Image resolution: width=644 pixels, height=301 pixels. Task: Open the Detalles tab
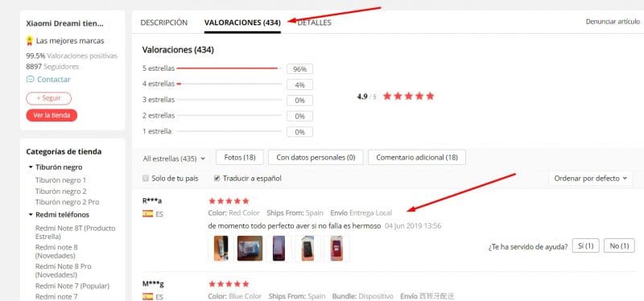[314, 23]
